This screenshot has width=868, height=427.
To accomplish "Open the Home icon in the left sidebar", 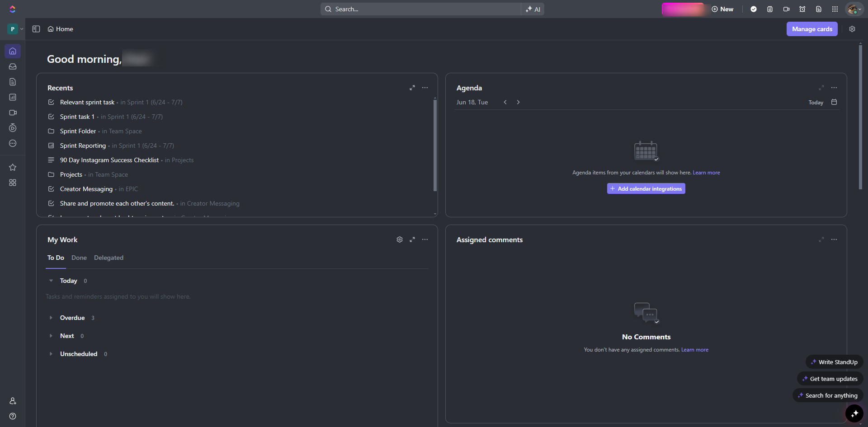I will click(13, 51).
